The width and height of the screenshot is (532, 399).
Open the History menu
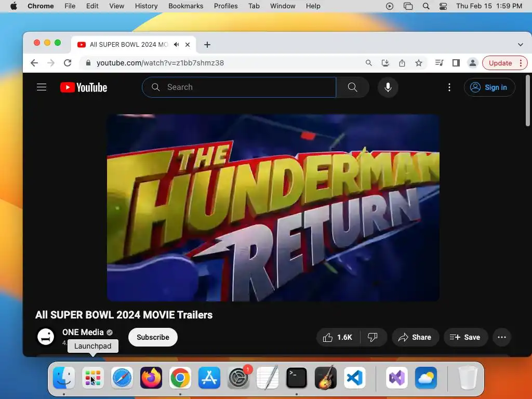click(x=146, y=6)
